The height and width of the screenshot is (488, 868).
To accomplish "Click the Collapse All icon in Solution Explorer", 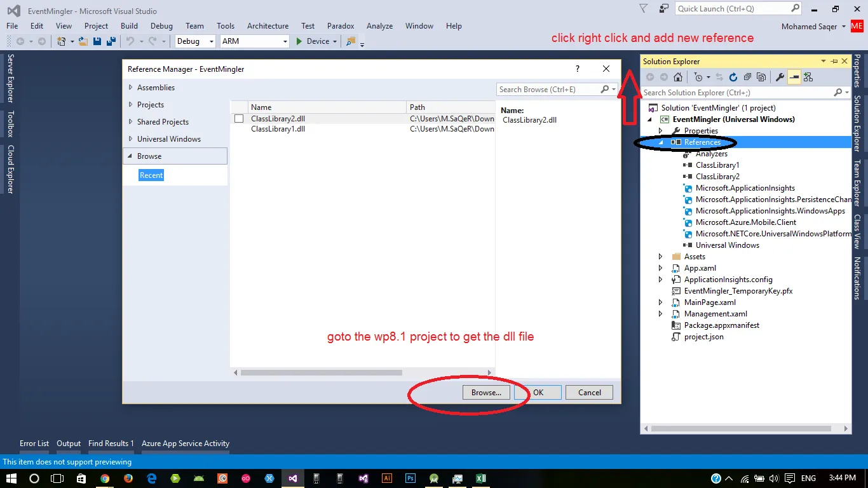I will [747, 77].
